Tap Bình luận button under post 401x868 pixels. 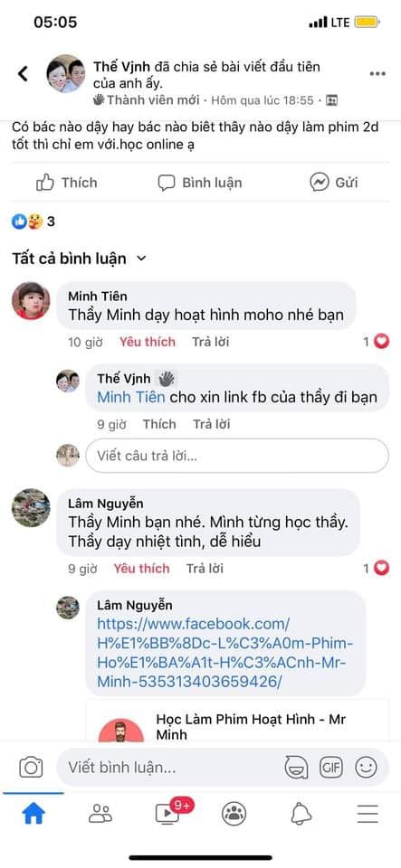199,183
